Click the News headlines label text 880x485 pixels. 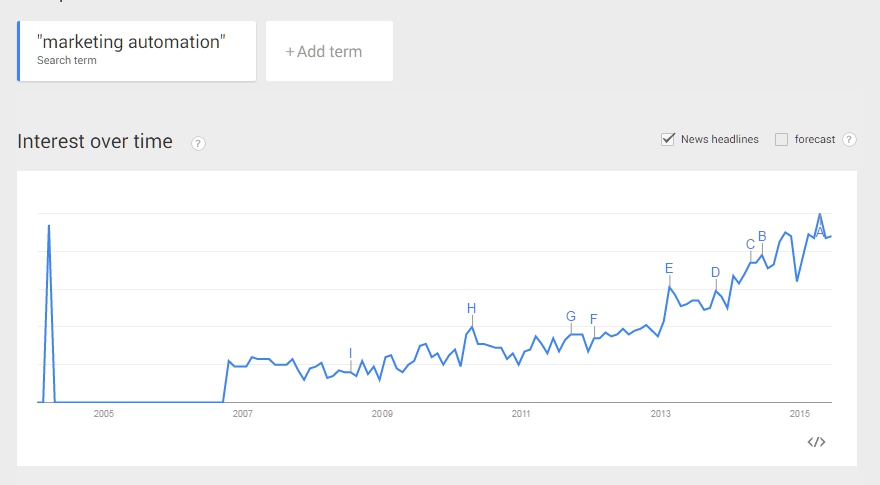click(x=719, y=139)
